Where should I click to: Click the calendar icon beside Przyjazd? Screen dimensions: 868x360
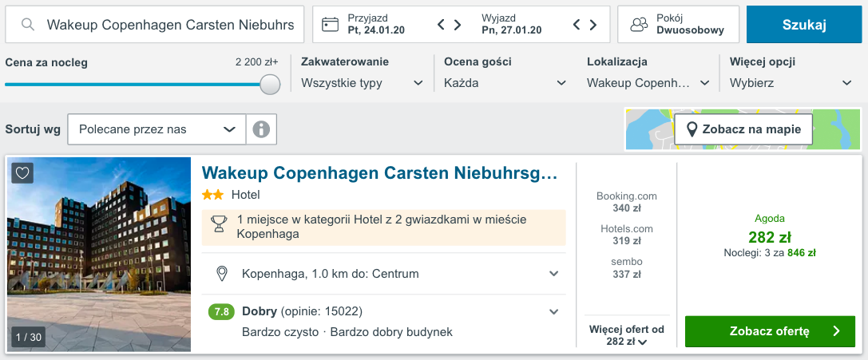tap(331, 24)
